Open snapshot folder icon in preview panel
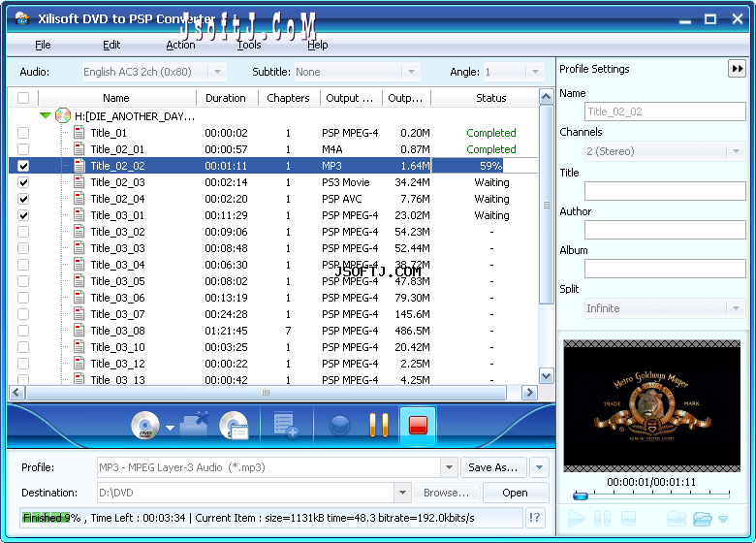The height and width of the screenshot is (543, 756). tap(703, 519)
